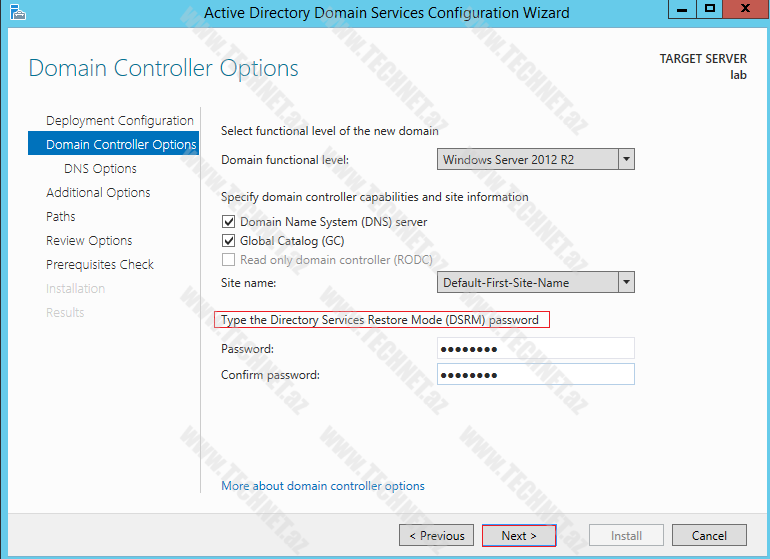
Task: Open DNS Options page in sidebar
Action: (x=100, y=169)
